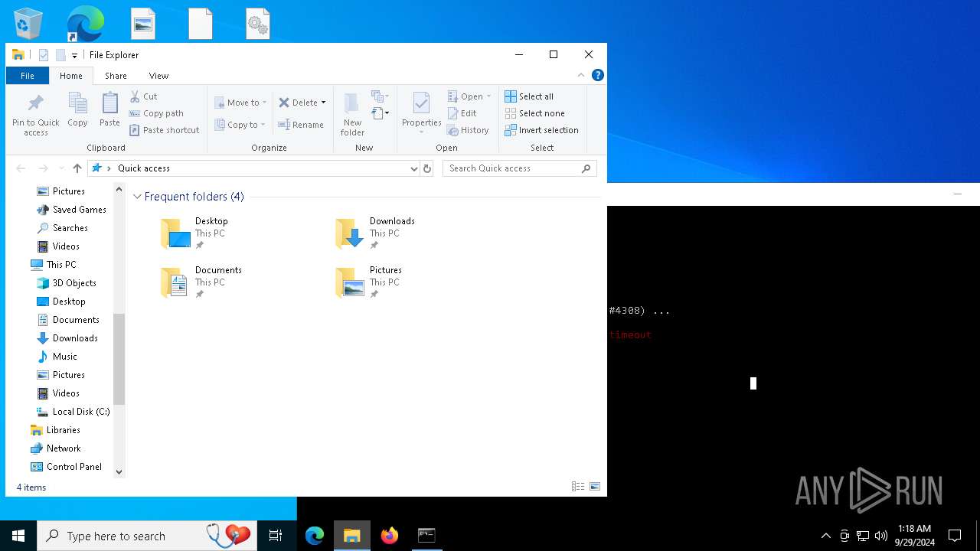Invert selection of items
980x551 pixels.
[541, 130]
